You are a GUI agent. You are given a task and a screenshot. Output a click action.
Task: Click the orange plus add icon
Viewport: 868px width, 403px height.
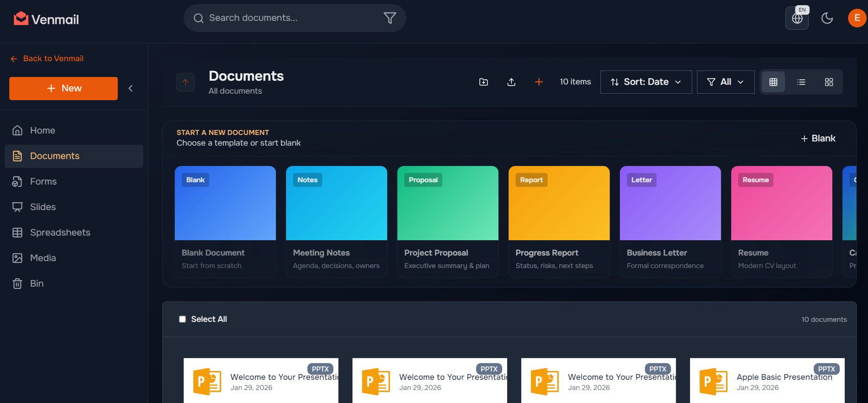[x=539, y=82]
